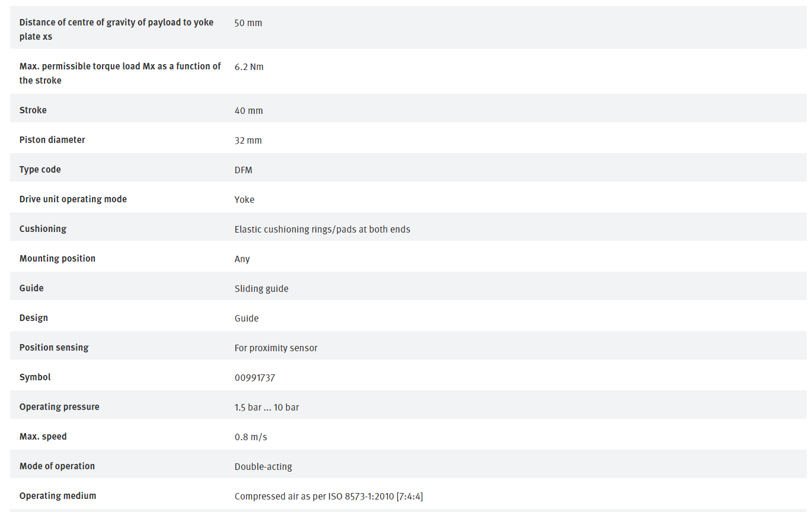This screenshot has height=512, width=812.
Task: Click the Type code DFM value
Action: point(243,170)
